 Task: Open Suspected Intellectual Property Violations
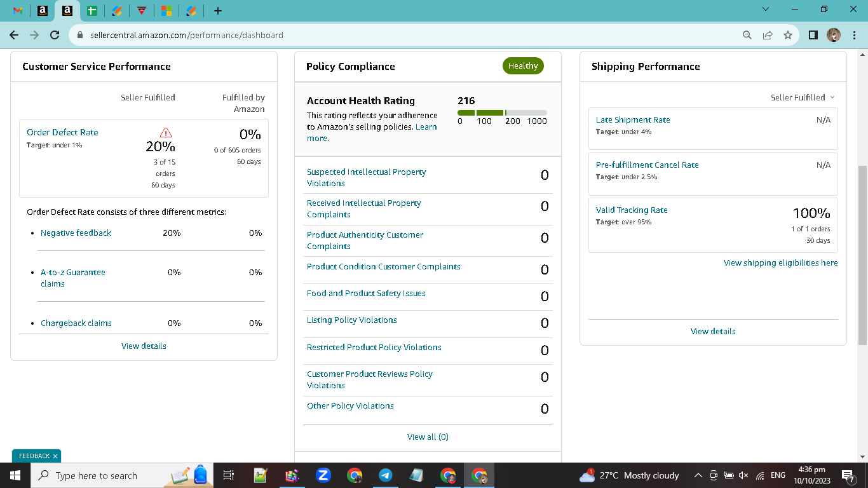coord(367,177)
